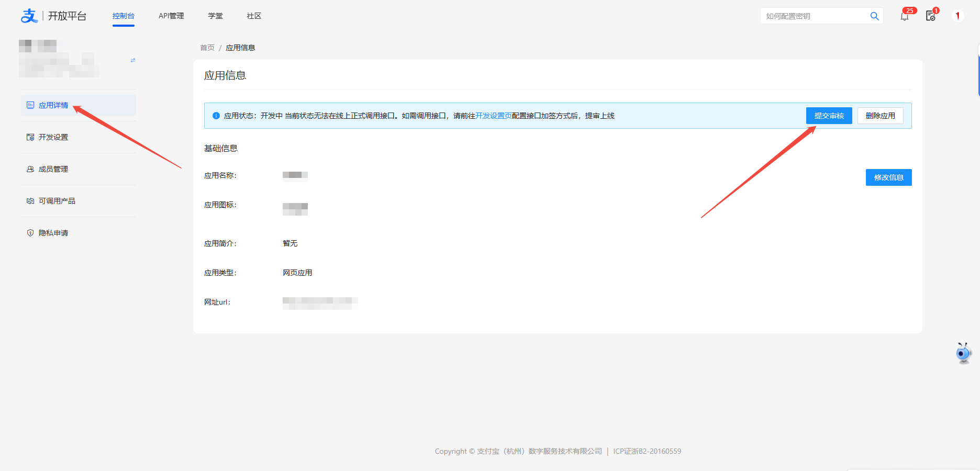Switch to the 学堂 tab
The width and height of the screenshot is (980, 471).
tap(215, 16)
